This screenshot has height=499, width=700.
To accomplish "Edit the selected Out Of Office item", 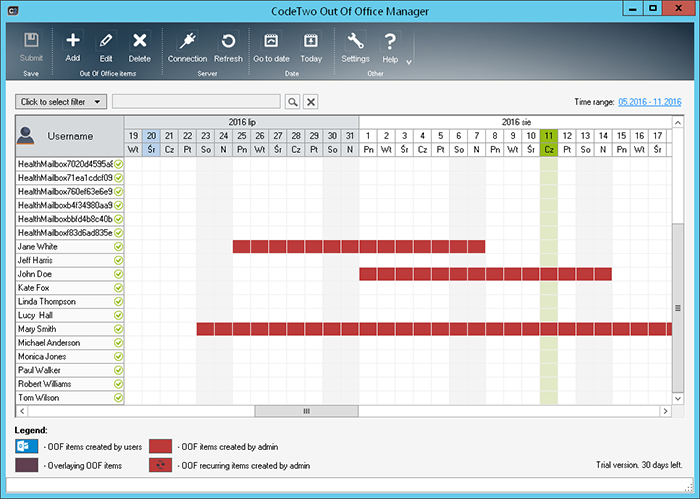I will pos(106,46).
